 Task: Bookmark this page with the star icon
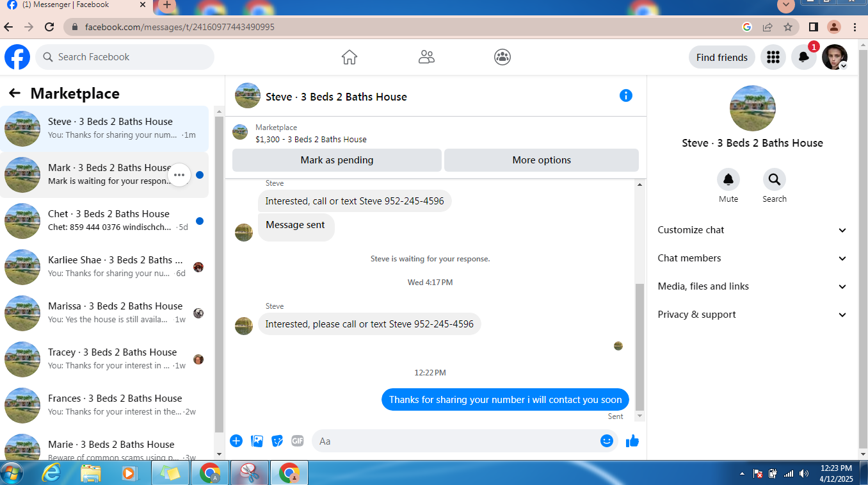[x=788, y=27]
